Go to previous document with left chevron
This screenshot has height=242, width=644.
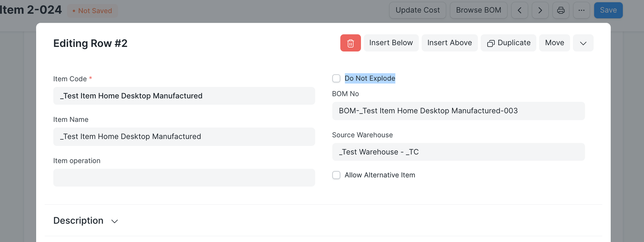(x=519, y=10)
